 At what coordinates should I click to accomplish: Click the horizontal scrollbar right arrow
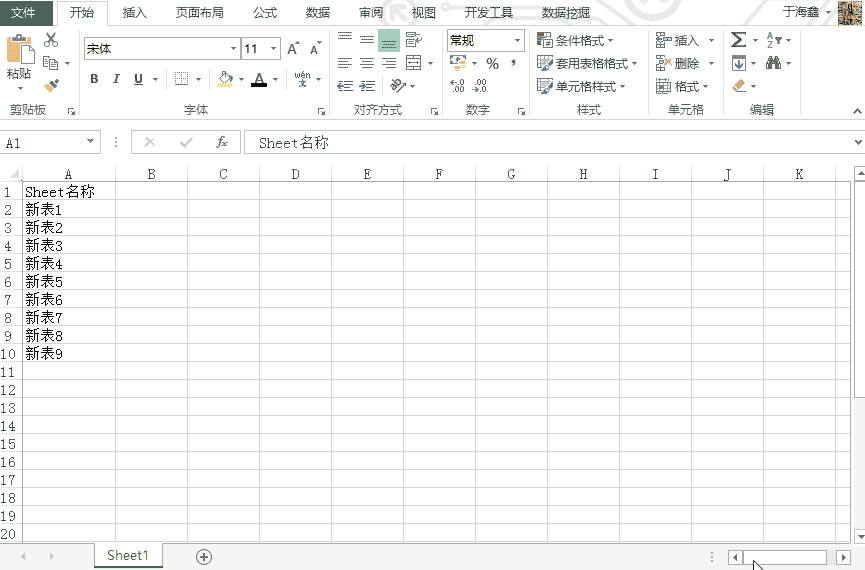tap(843, 557)
